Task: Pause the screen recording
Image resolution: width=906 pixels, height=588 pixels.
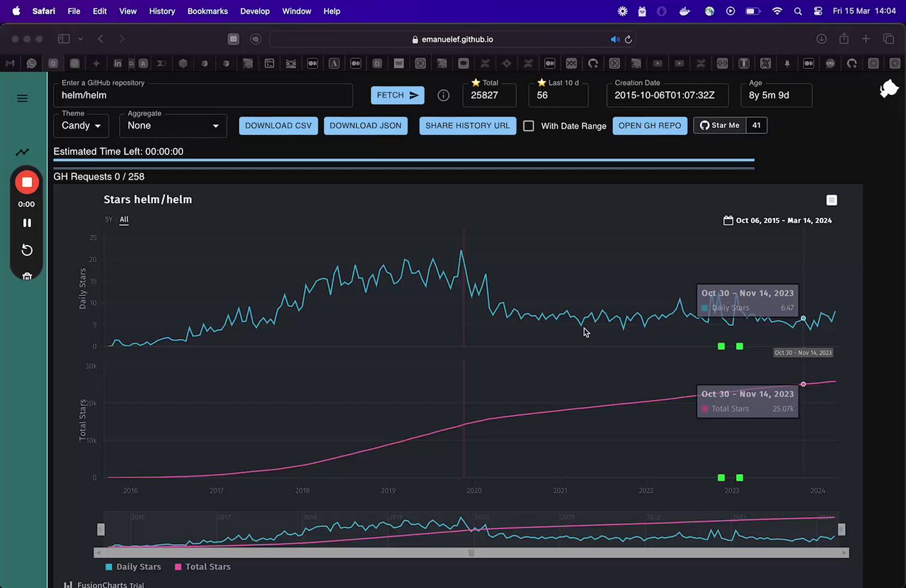Action: tap(27, 223)
